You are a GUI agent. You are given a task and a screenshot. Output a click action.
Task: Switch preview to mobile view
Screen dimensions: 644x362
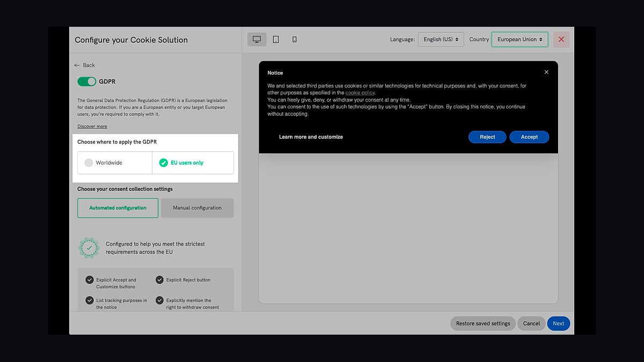point(295,39)
